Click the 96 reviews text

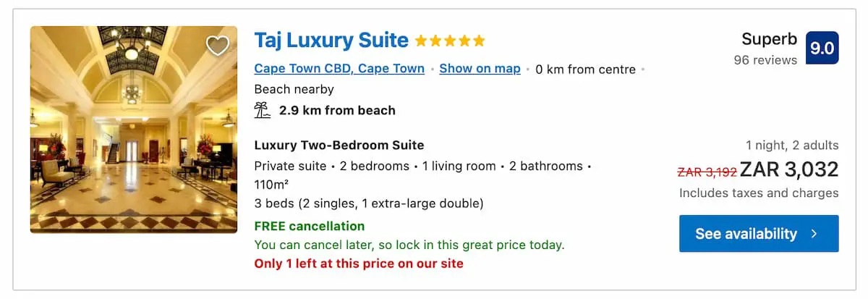point(765,60)
